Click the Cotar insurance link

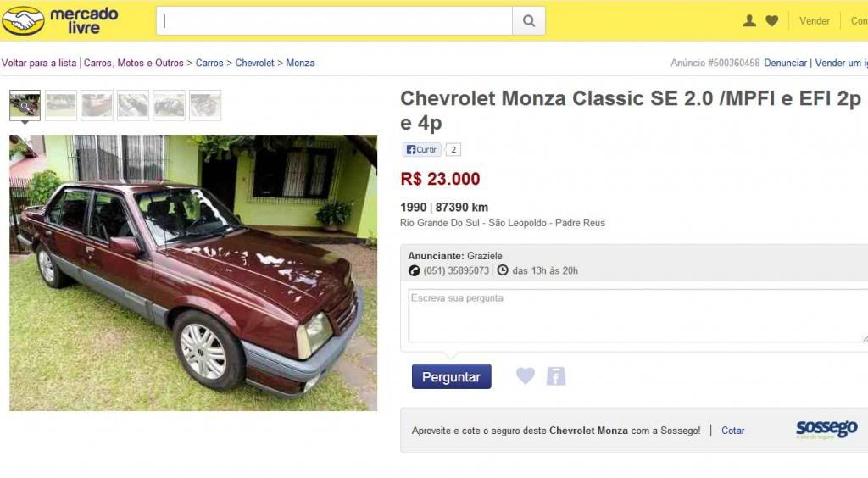click(x=732, y=431)
